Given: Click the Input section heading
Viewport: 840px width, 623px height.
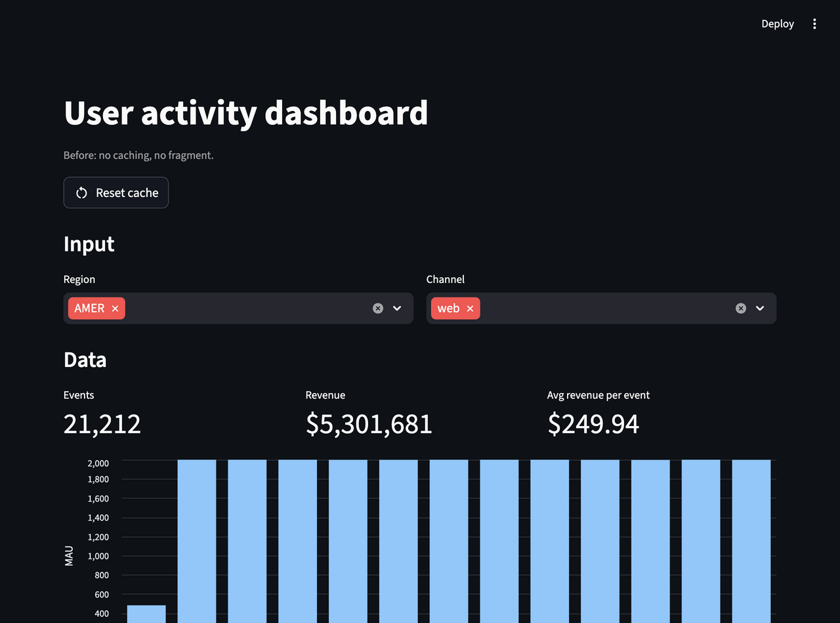Looking at the screenshot, I should click(89, 244).
